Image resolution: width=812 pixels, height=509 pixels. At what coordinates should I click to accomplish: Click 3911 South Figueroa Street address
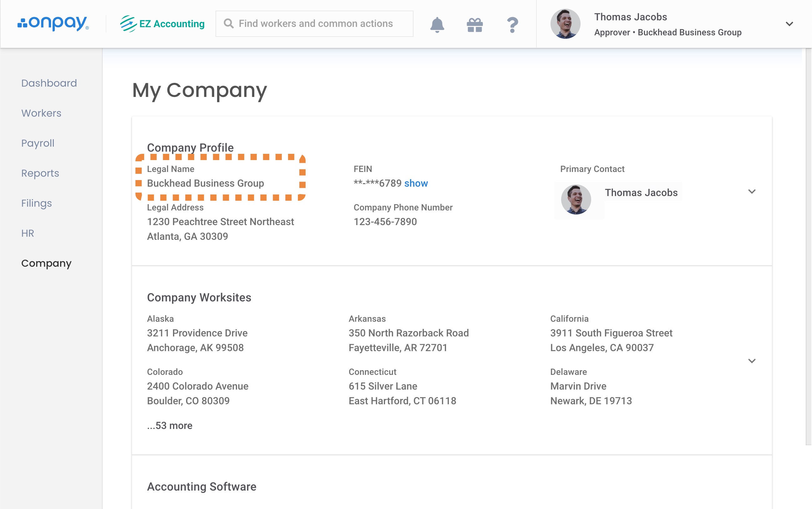click(x=611, y=333)
